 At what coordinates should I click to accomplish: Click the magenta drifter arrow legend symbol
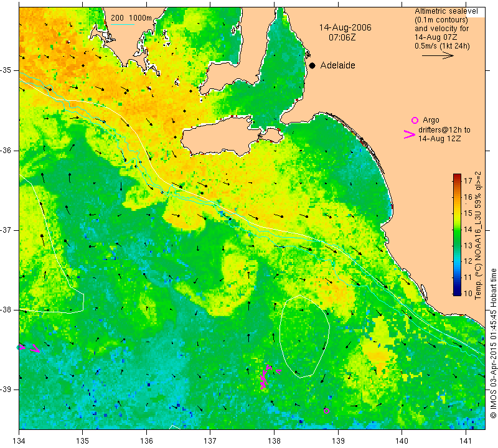tap(410, 134)
